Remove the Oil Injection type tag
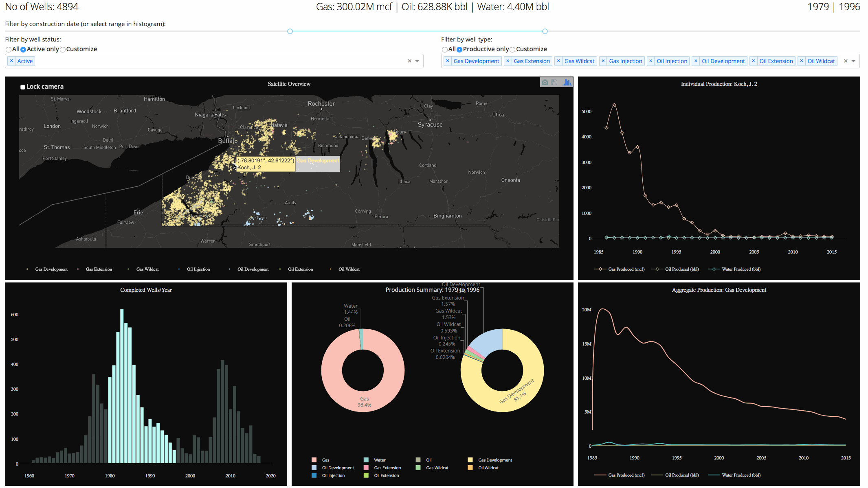This screenshot has width=868, height=488. [650, 61]
